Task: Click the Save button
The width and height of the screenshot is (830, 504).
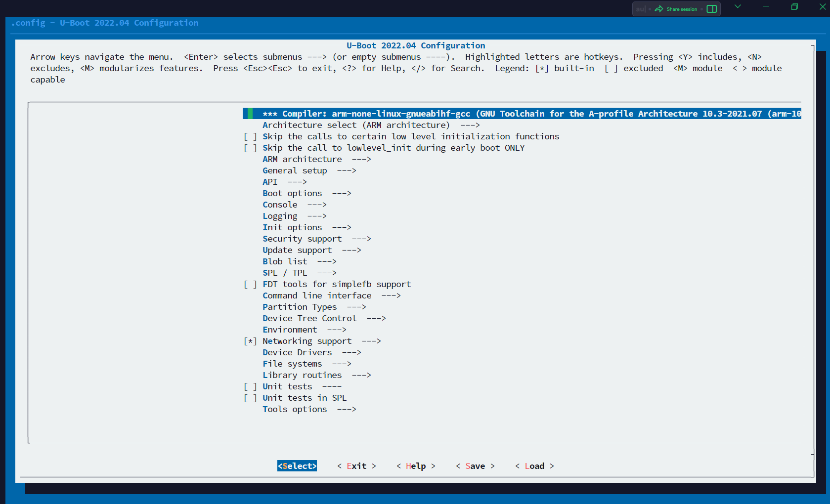Action: pos(475,466)
